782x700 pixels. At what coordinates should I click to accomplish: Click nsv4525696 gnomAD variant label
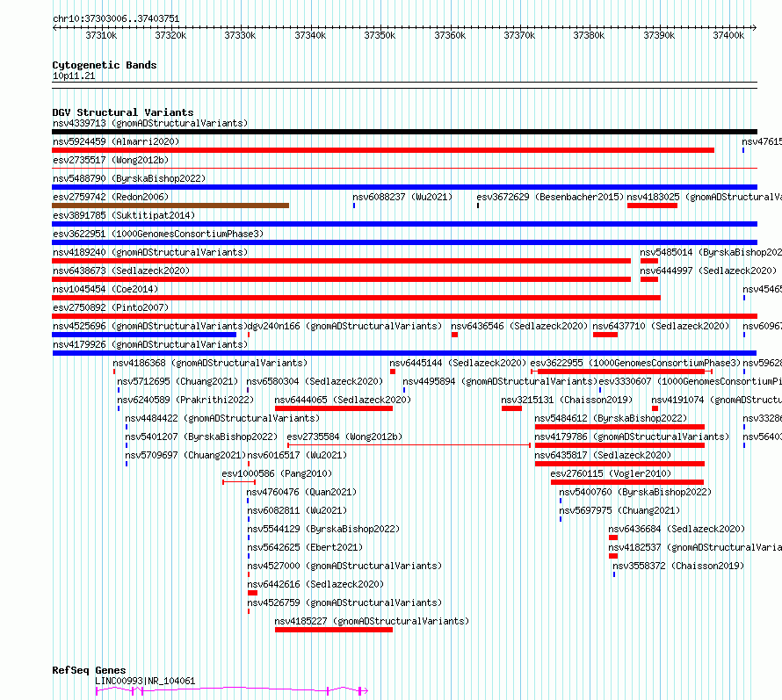pyautogui.click(x=150, y=326)
